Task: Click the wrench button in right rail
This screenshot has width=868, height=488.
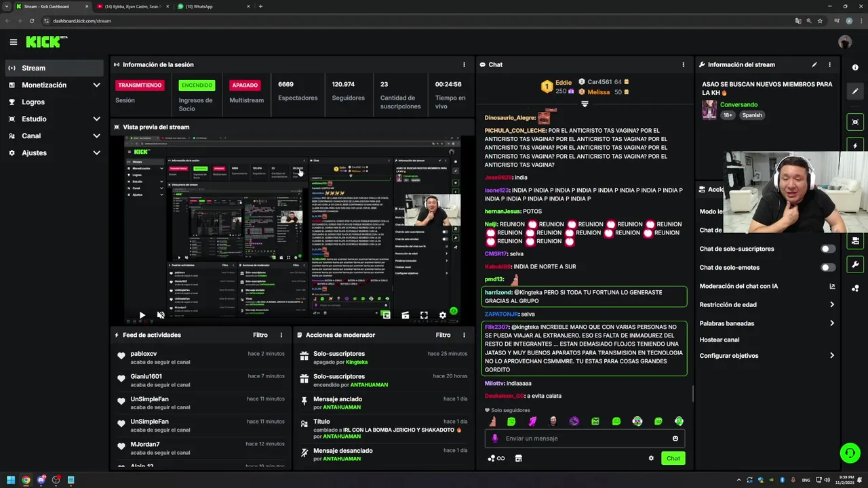Action: [855, 264]
